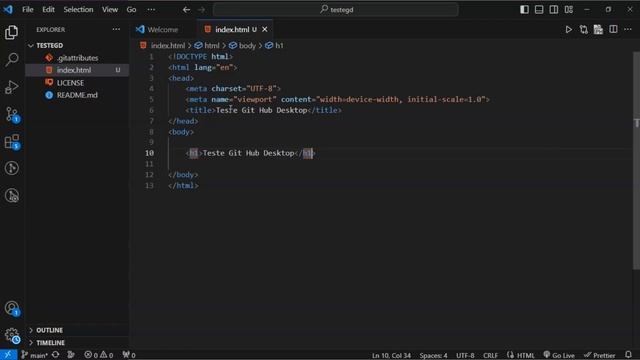This screenshot has height=360, width=640.
Task: Click title text on line 6
Action: tap(261, 110)
